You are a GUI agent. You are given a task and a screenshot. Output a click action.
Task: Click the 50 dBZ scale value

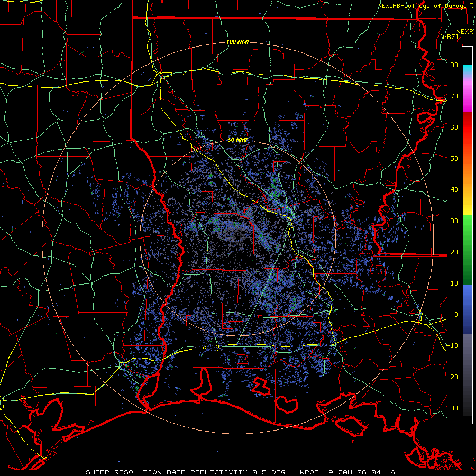[454, 159]
